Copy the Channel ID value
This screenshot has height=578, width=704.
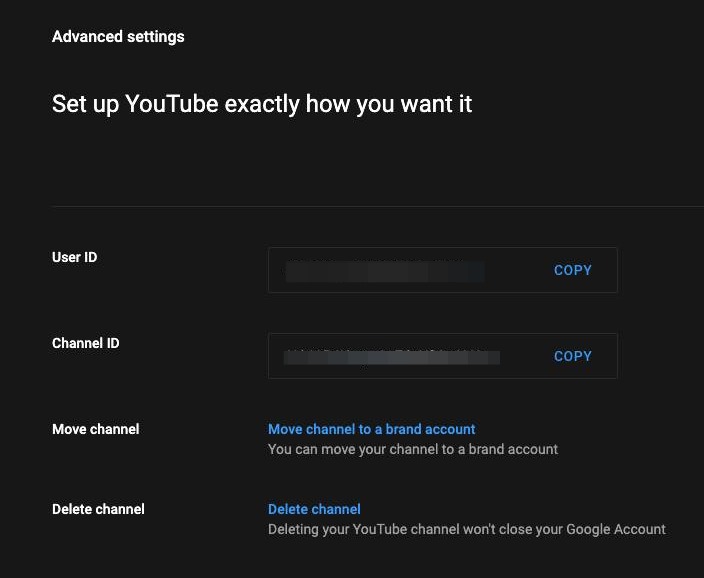pos(572,356)
